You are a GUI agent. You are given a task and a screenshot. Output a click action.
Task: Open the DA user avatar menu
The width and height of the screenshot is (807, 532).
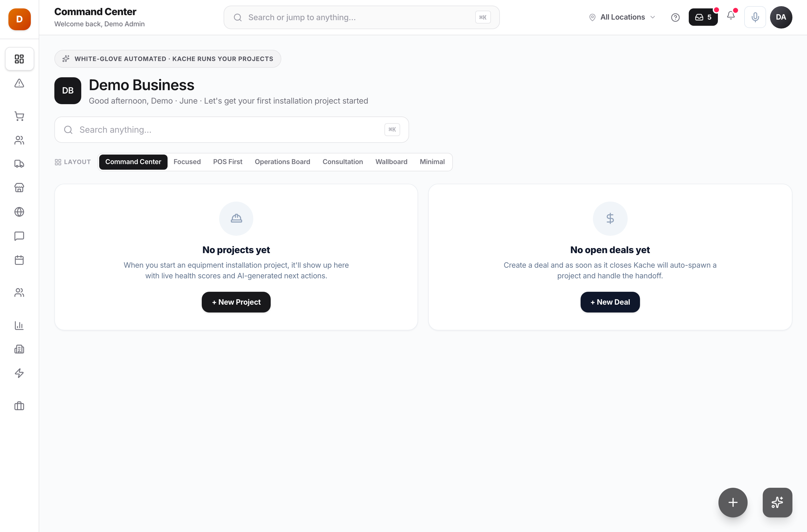pyautogui.click(x=781, y=17)
